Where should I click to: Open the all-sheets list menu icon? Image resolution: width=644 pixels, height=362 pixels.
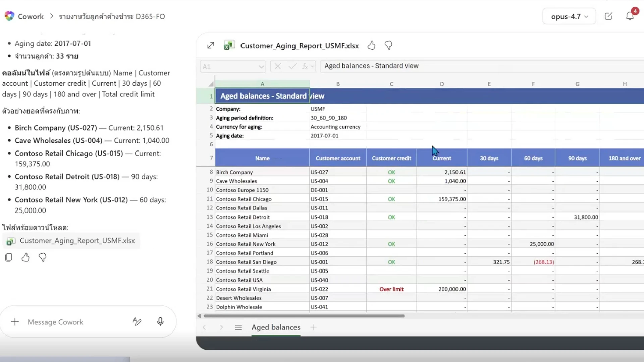(238, 327)
